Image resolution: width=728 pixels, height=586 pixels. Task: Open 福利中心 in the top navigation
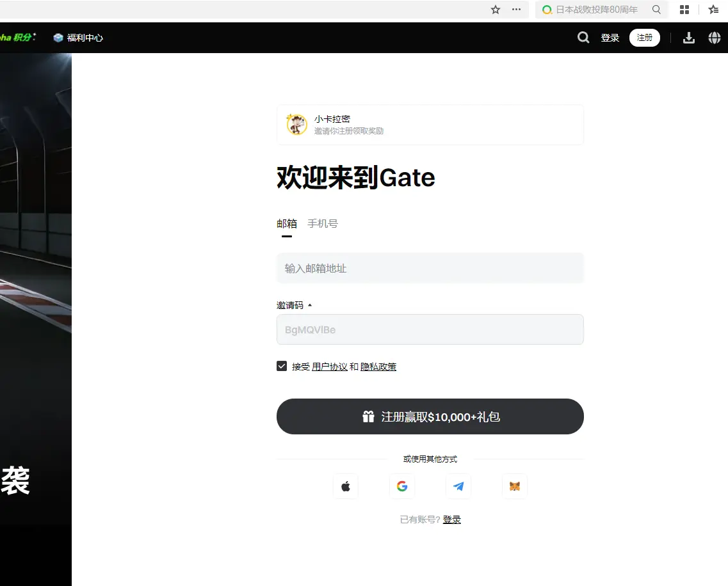click(79, 38)
